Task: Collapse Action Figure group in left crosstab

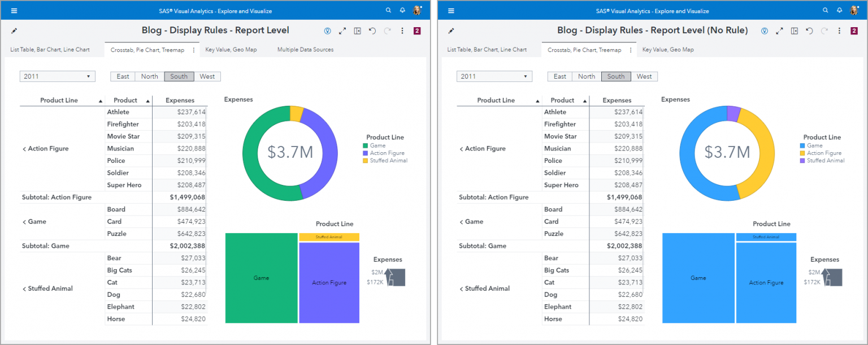Action: click(24, 149)
